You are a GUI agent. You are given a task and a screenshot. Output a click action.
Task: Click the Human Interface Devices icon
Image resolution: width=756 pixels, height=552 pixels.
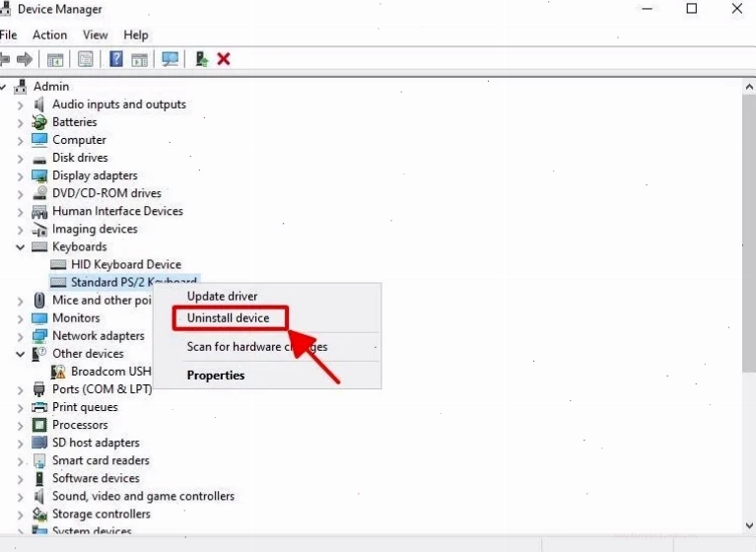point(39,211)
